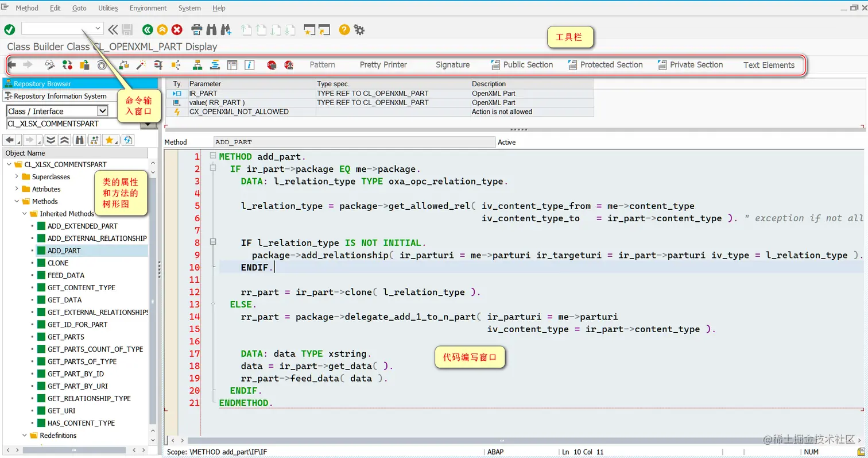The width and height of the screenshot is (868, 458).
Task: Click the Pattern button
Action: (x=323, y=65)
